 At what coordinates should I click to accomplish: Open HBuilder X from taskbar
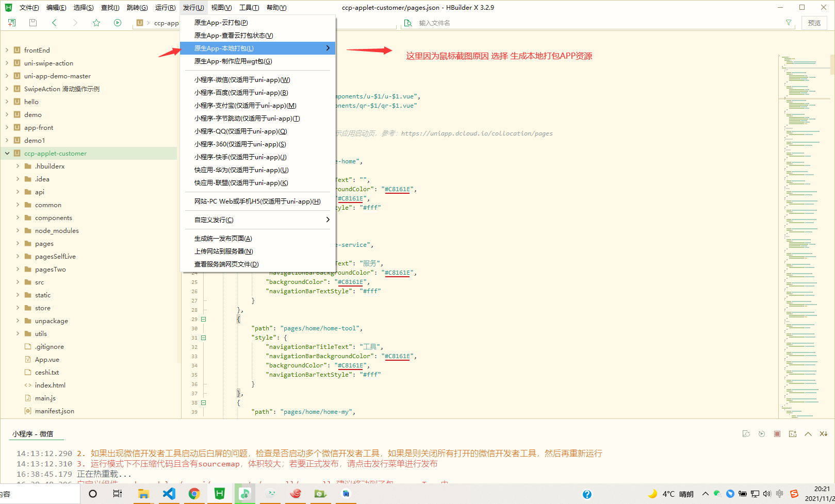(x=219, y=494)
